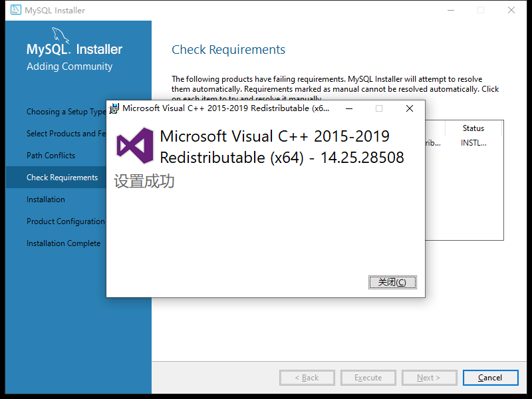Click the INSTL status entry in the list

(473, 142)
